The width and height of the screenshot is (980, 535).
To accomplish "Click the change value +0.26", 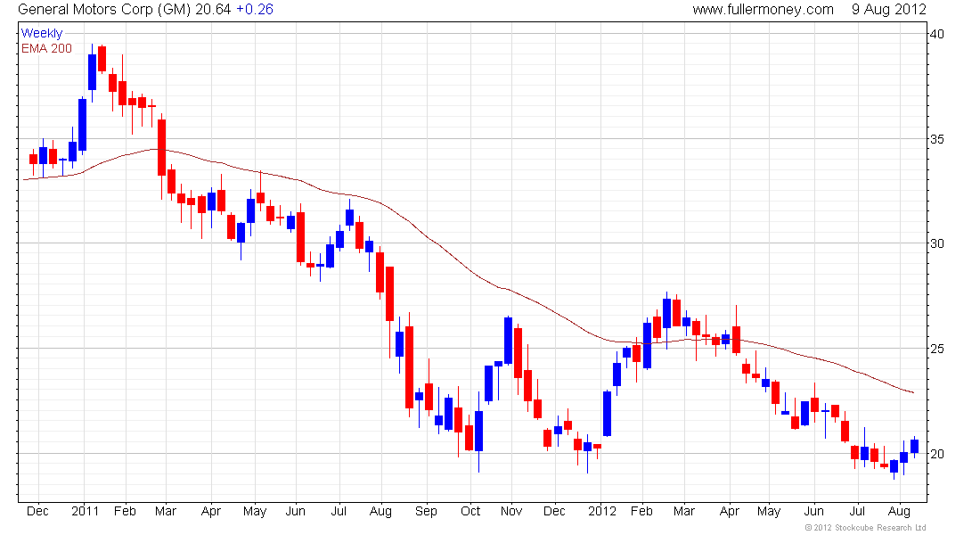I will tap(255, 10).
